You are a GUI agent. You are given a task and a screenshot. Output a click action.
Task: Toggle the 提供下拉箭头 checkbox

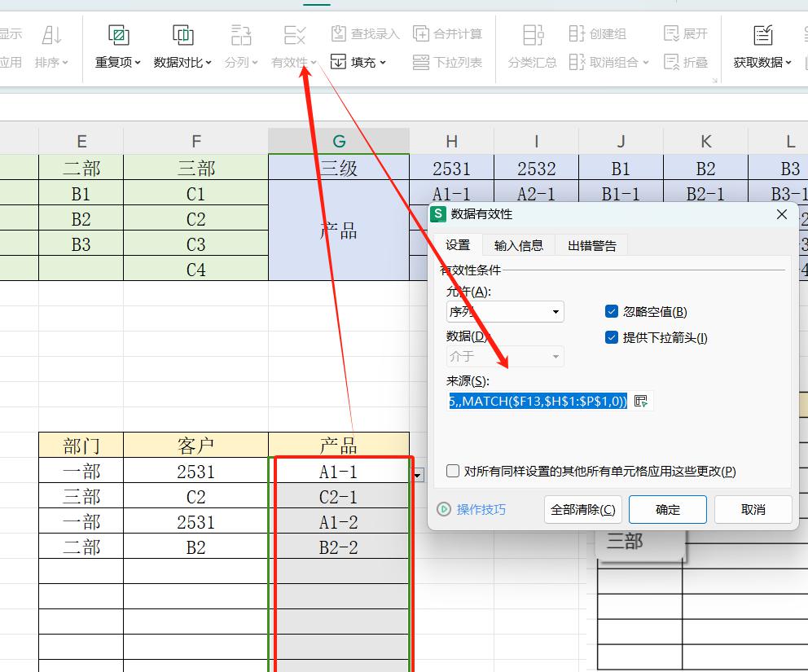(x=612, y=337)
